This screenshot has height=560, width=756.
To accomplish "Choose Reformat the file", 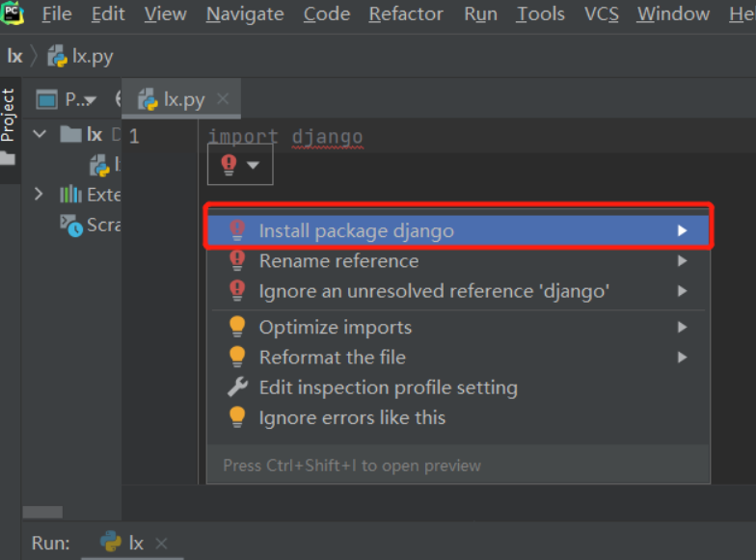I will pos(458,357).
